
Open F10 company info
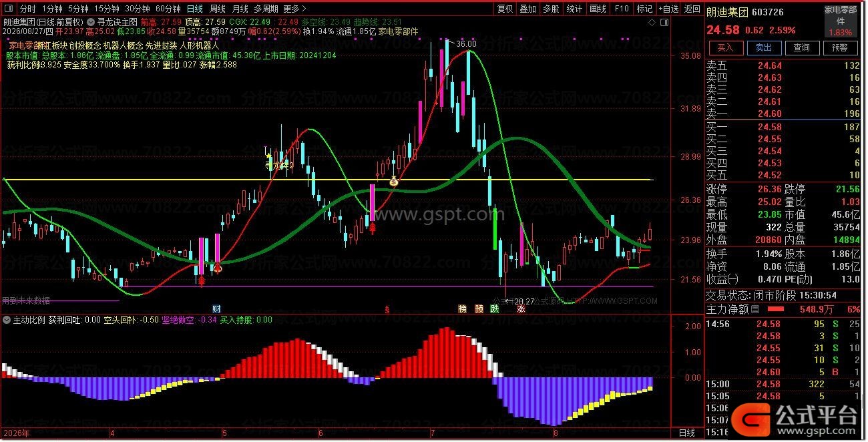621,9
